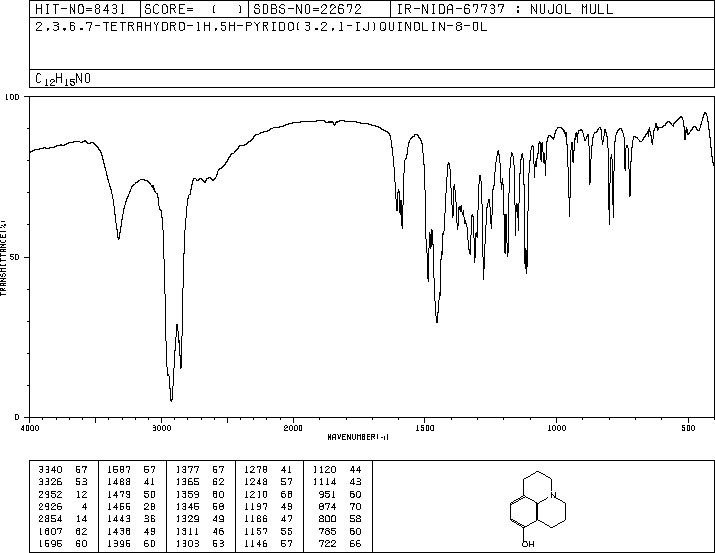
Task: Click the 0 label on the transmittance axis
Action: click(x=17, y=417)
